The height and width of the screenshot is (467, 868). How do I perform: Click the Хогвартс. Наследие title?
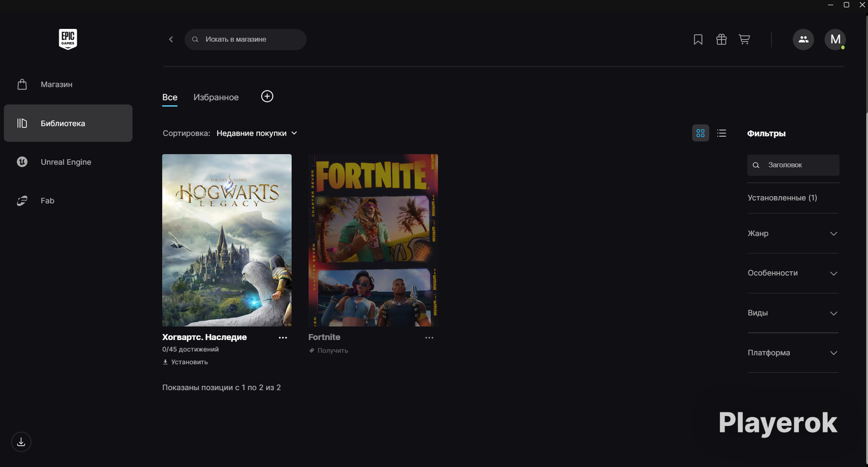(x=205, y=337)
